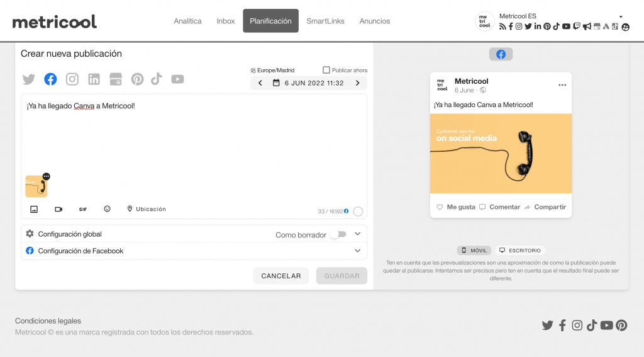Open the Anuncios tab
The image size is (644, 357).
375,21
